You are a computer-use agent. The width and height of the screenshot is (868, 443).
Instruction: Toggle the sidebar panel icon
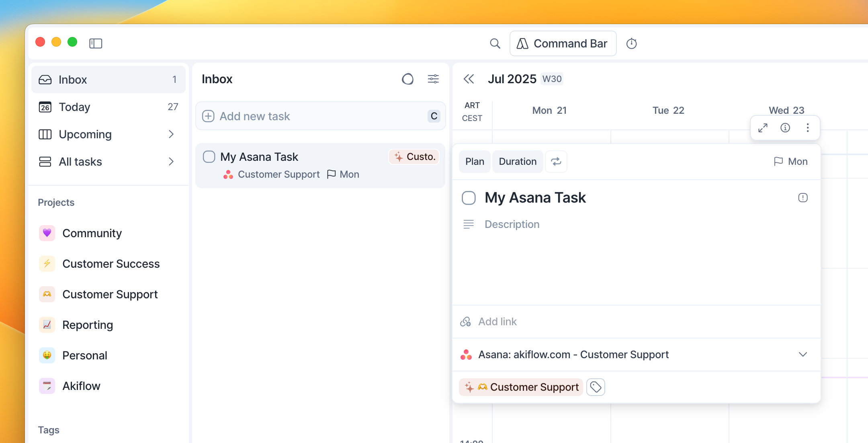click(96, 43)
